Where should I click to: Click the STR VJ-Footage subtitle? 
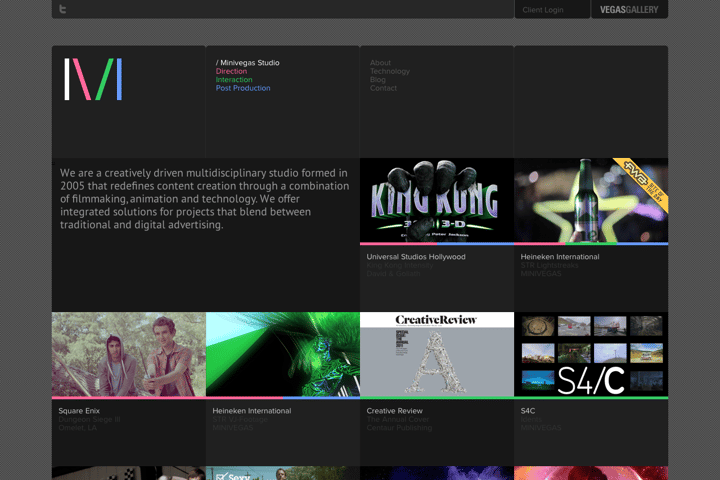point(240,419)
